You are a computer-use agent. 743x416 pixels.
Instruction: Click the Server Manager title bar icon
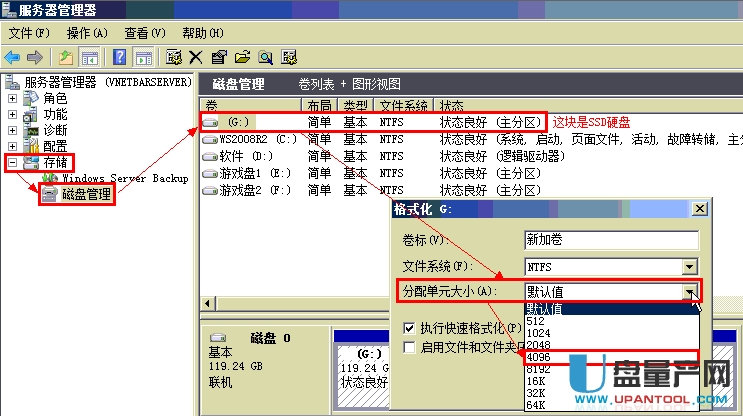pyautogui.click(x=8, y=9)
